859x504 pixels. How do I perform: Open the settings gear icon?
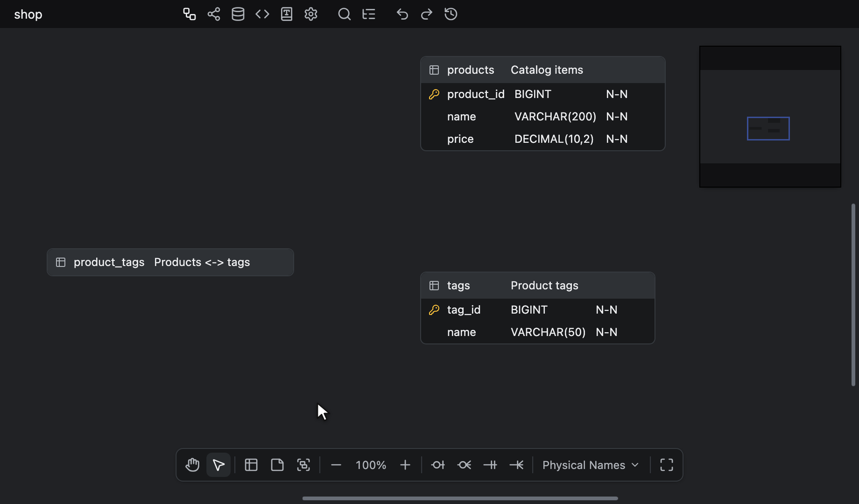[311, 14]
